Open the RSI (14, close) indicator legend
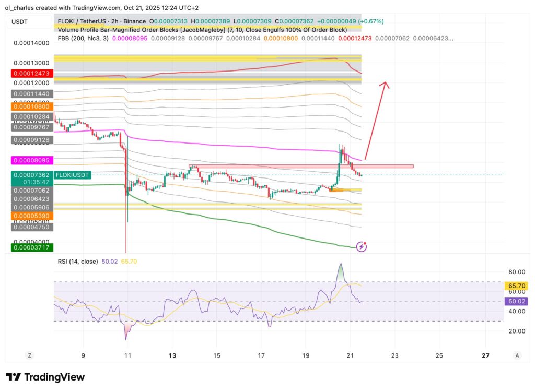Screen dimensions: 535x392 pos(77,261)
